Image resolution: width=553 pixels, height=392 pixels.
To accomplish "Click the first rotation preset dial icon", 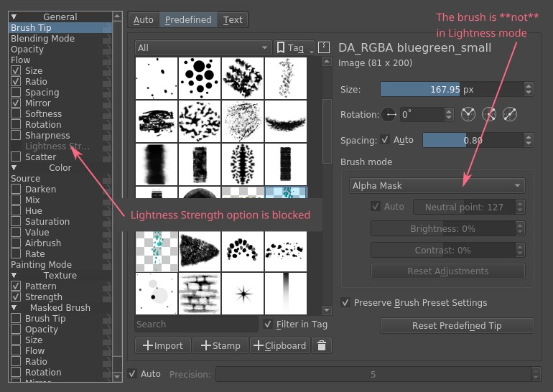I will coord(468,114).
